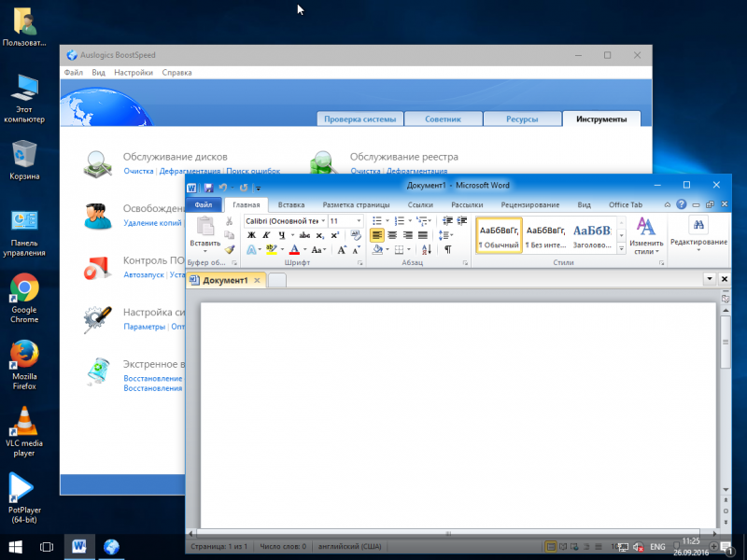Click the Undo icon in Word's title bar
Viewport: 747px width, 560px height.
pos(222,188)
